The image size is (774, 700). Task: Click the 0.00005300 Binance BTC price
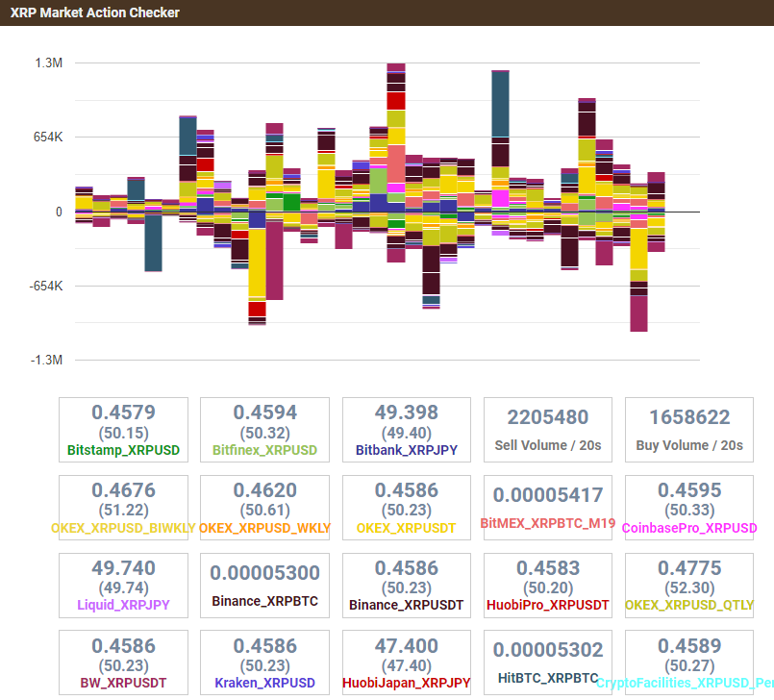click(x=264, y=573)
